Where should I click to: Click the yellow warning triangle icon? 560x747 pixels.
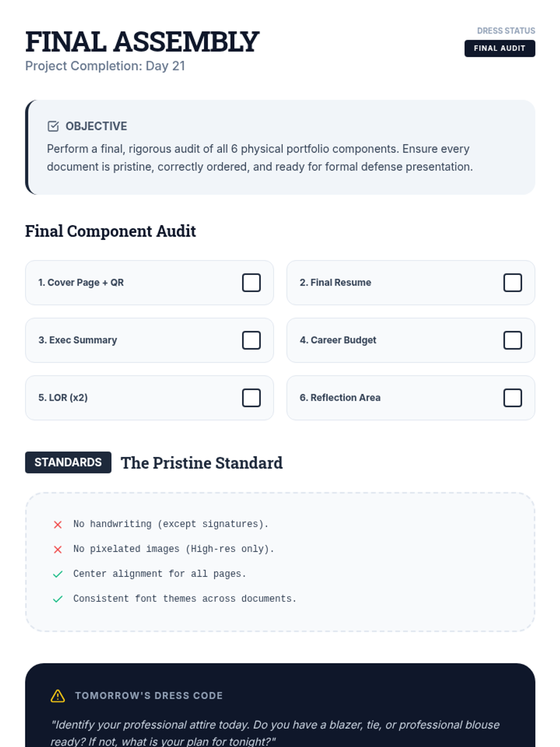coord(58,696)
